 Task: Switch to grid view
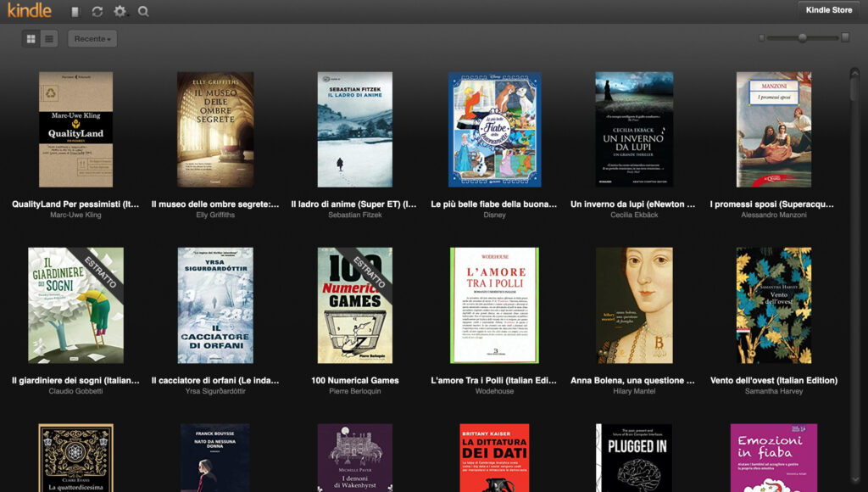coord(31,39)
